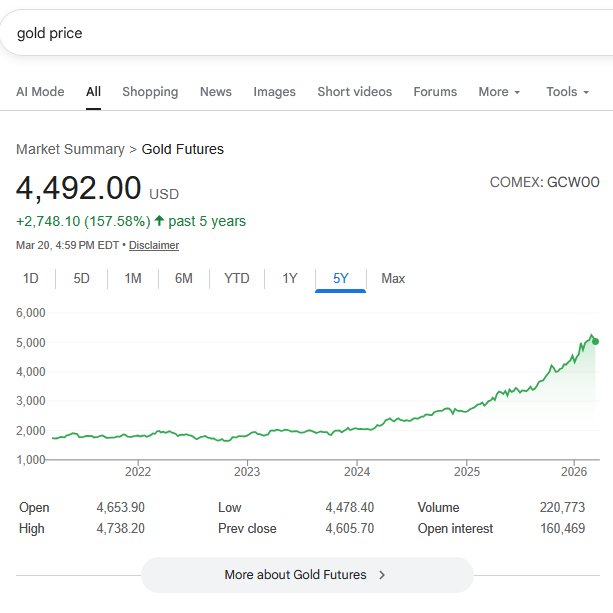Click the 1,000 y-axis label
Image resolution: width=613 pixels, height=613 pixels.
(x=31, y=460)
